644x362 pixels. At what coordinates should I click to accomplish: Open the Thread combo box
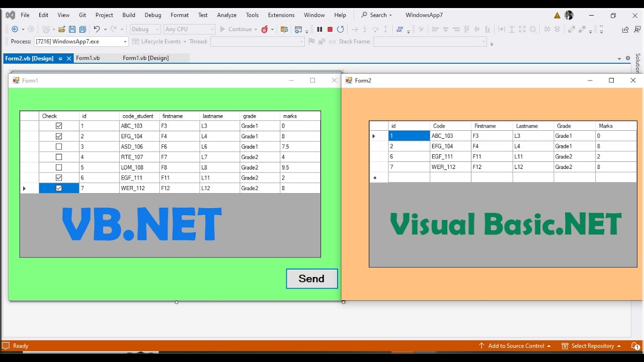(258, 42)
